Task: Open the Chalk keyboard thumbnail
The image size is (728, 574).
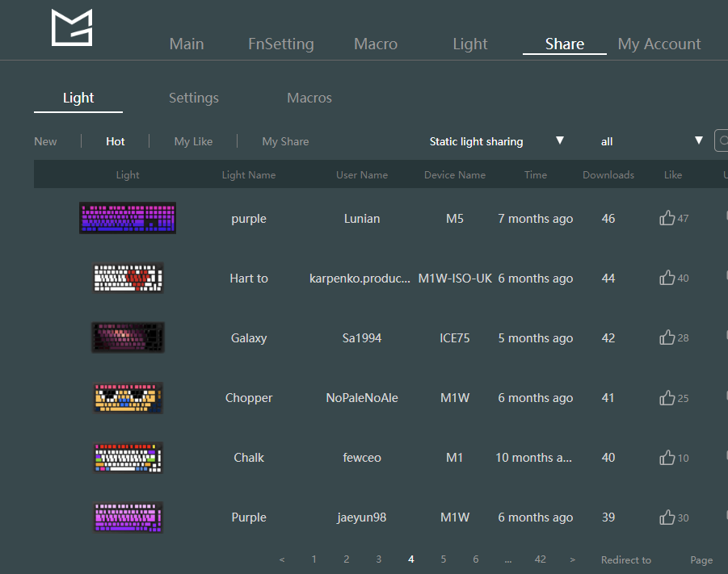Action: pyautogui.click(x=128, y=457)
